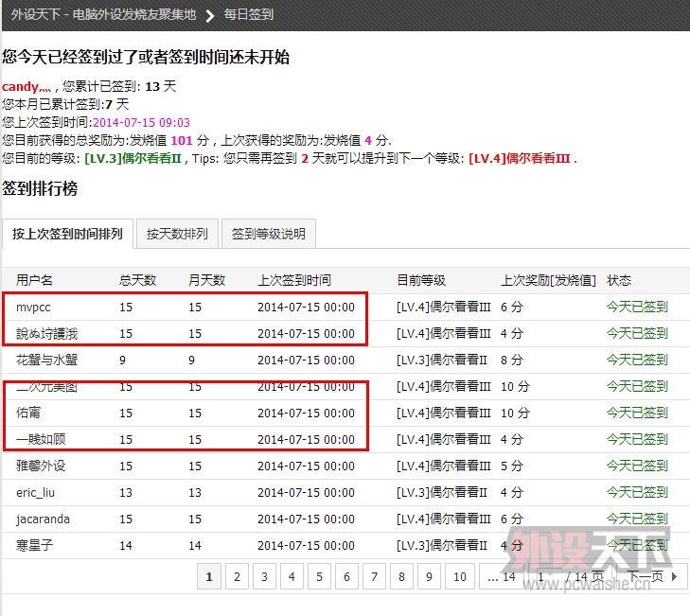Image resolution: width=690 pixels, height=616 pixels.
Task: Go to pagination page 2
Action: tap(237, 576)
